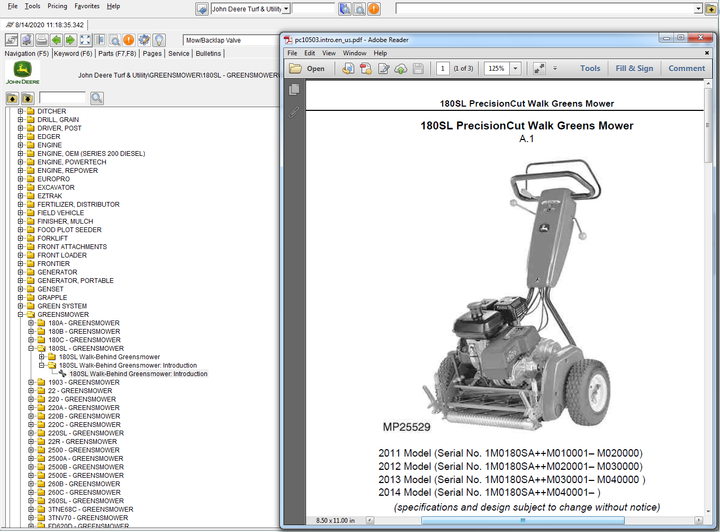Image resolution: width=720 pixels, height=532 pixels.
Task: Select the EZTRAK tree row
Action: (x=50, y=196)
